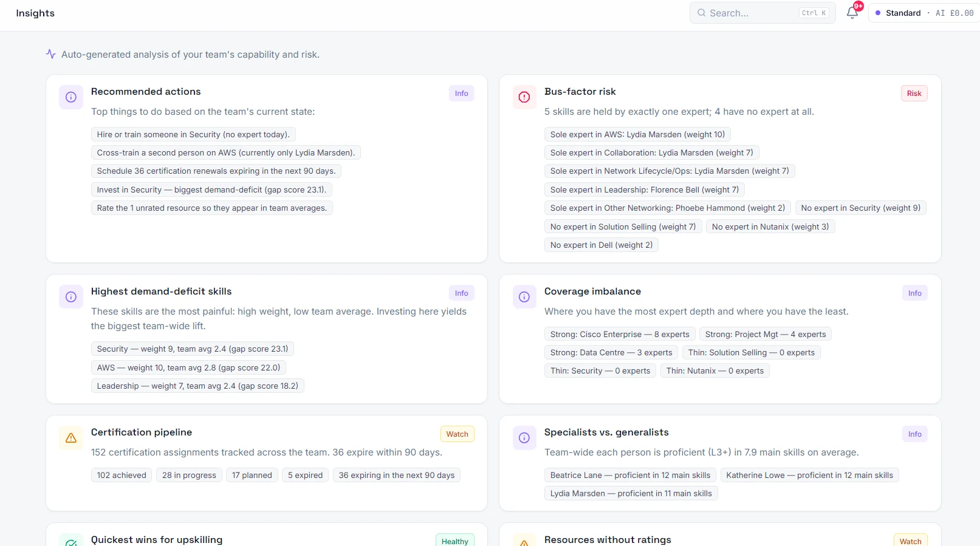Select 'Schedule 36 certification renewals' chip
This screenshot has width=980, height=546.
(216, 171)
